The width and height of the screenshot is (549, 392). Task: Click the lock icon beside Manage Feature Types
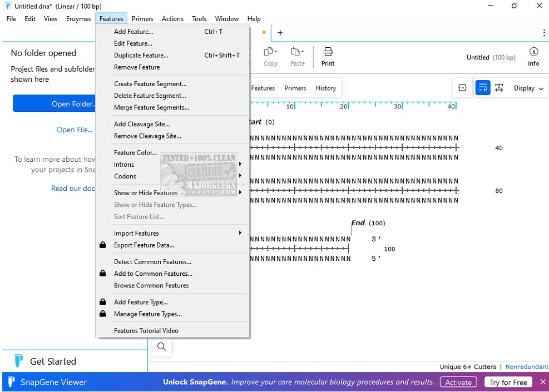[x=102, y=313]
